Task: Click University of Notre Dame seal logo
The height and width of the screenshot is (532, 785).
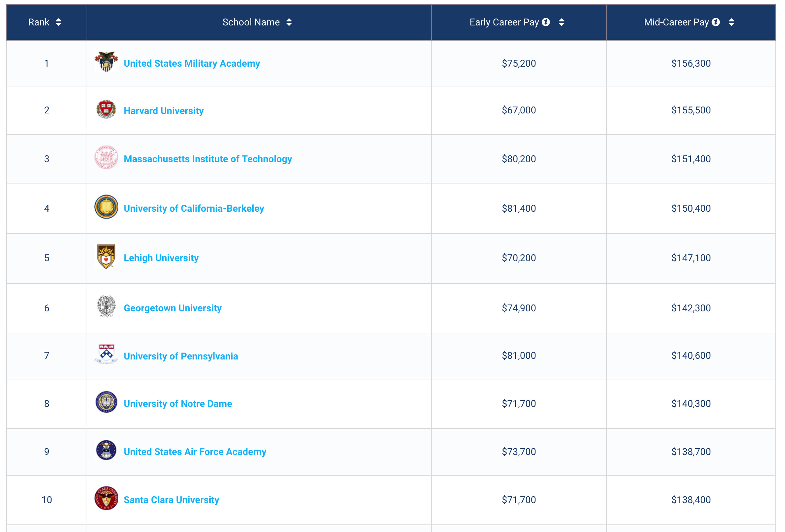Action: tap(106, 402)
